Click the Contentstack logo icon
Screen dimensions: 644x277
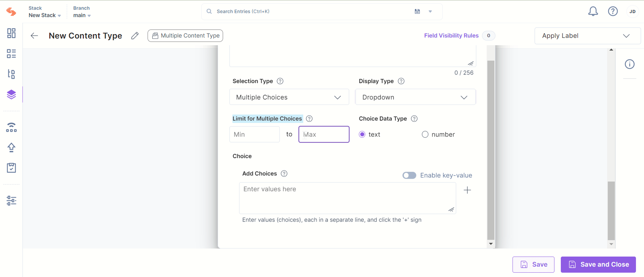coord(11,12)
